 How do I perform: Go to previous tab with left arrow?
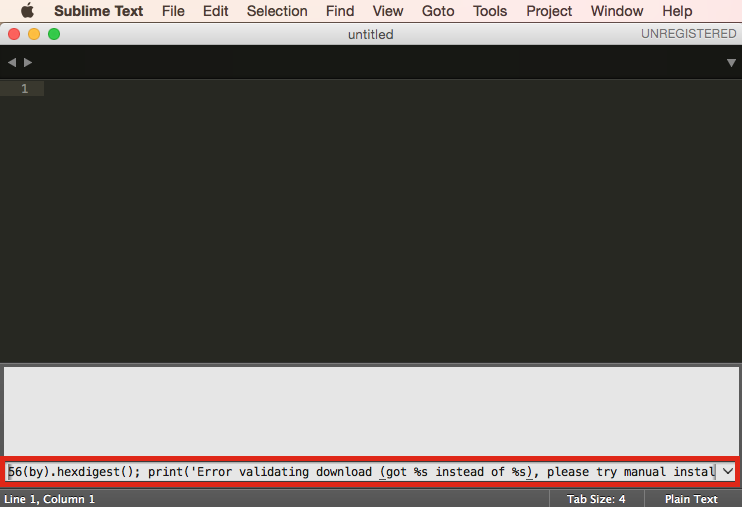pyautogui.click(x=12, y=62)
